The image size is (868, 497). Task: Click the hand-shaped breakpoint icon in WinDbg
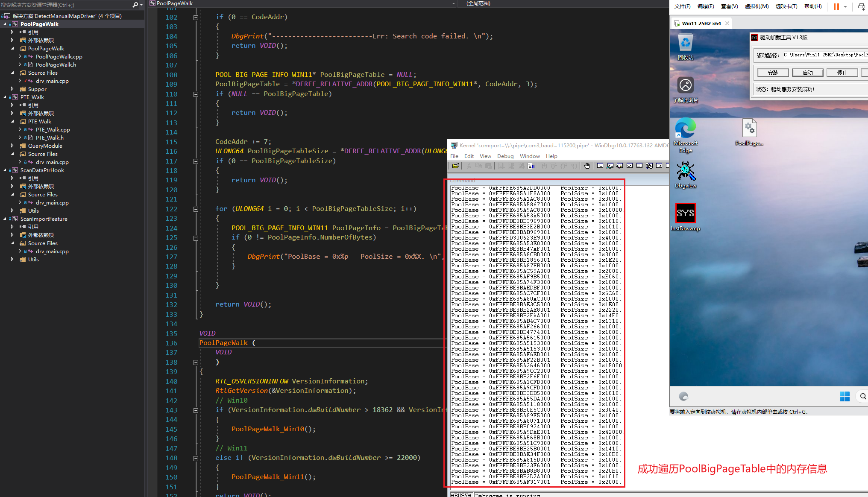pyautogui.click(x=587, y=166)
